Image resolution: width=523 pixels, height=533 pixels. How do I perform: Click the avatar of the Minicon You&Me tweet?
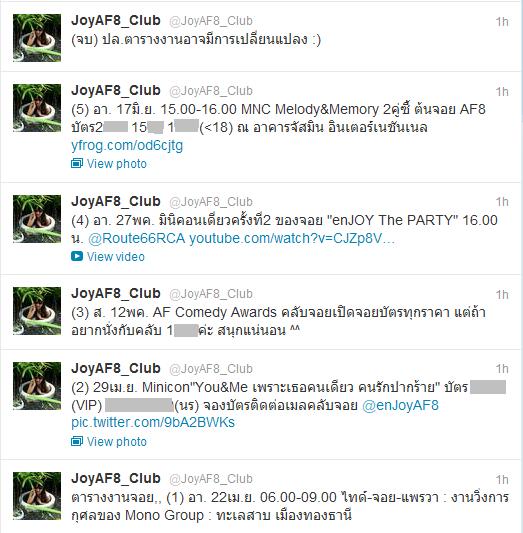coord(37,385)
